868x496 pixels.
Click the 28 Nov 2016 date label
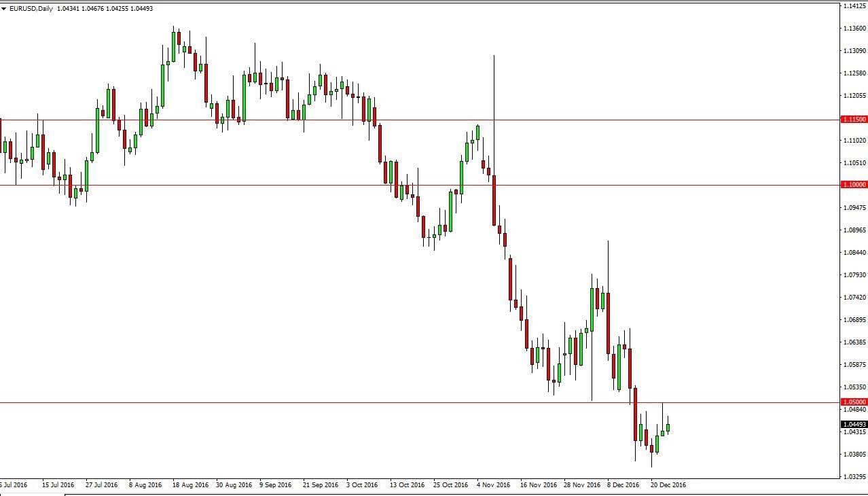[582, 485]
